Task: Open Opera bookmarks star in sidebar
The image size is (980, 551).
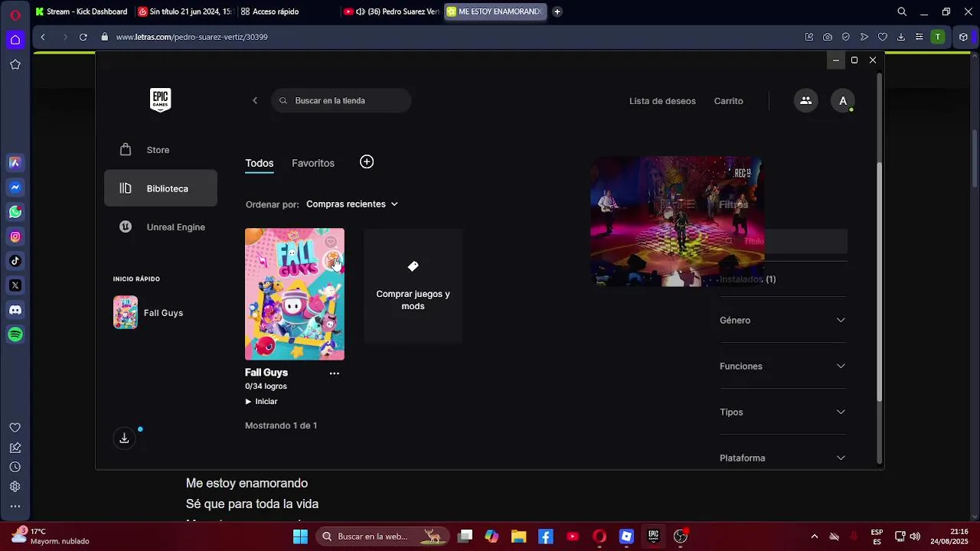Action: 15,64
